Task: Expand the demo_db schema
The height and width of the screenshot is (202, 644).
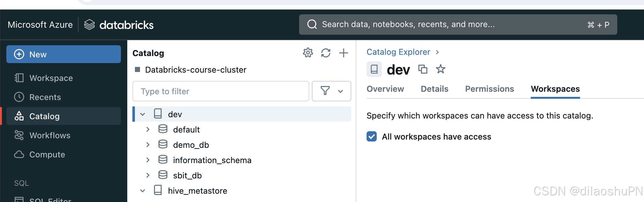Action: click(148, 145)
